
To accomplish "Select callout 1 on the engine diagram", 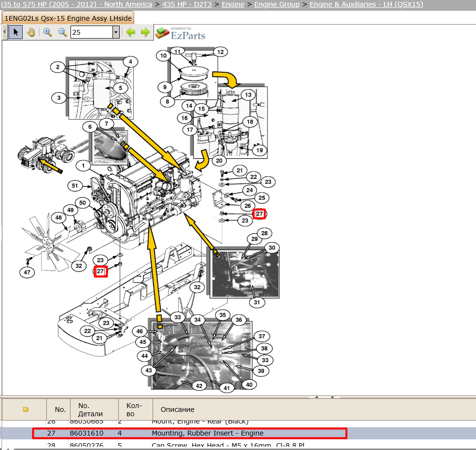I will click(x=83, y=165).
